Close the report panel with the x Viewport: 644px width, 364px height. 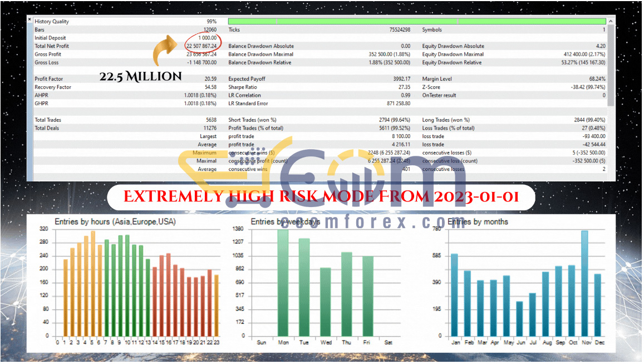30,19
